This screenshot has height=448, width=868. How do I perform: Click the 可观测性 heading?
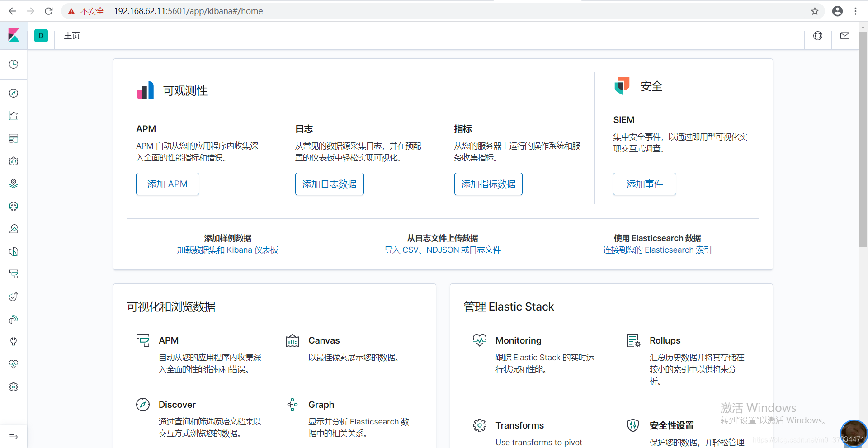click(185, 91)
